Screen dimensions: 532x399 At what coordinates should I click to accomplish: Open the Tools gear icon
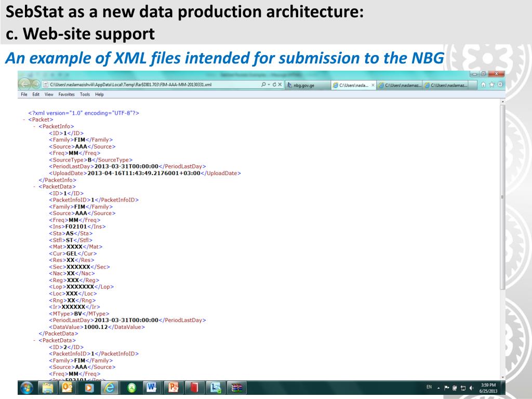(500, 85)
